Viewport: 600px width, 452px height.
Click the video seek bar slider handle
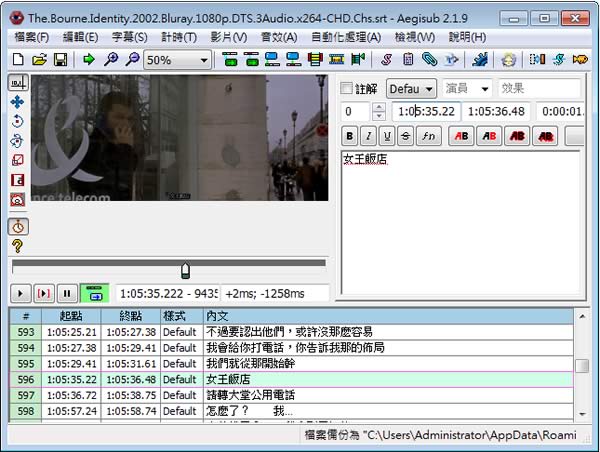185,271
